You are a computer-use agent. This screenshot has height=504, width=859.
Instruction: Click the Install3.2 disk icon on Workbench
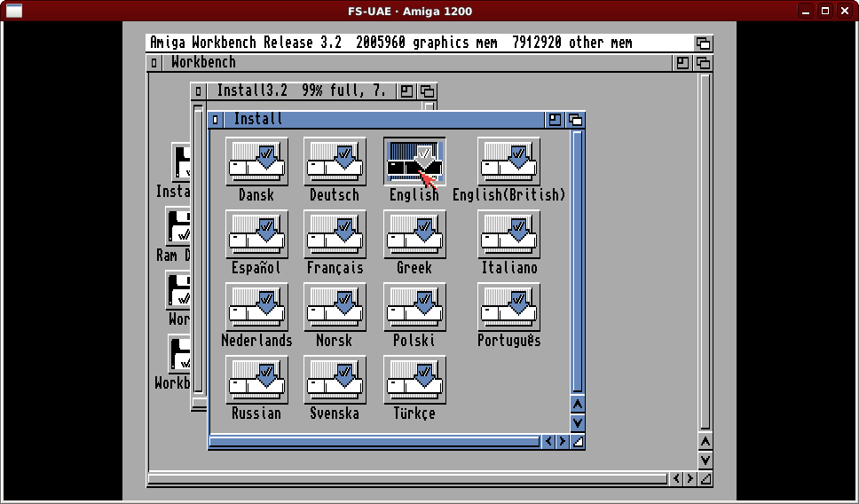[x=181, y=162]
